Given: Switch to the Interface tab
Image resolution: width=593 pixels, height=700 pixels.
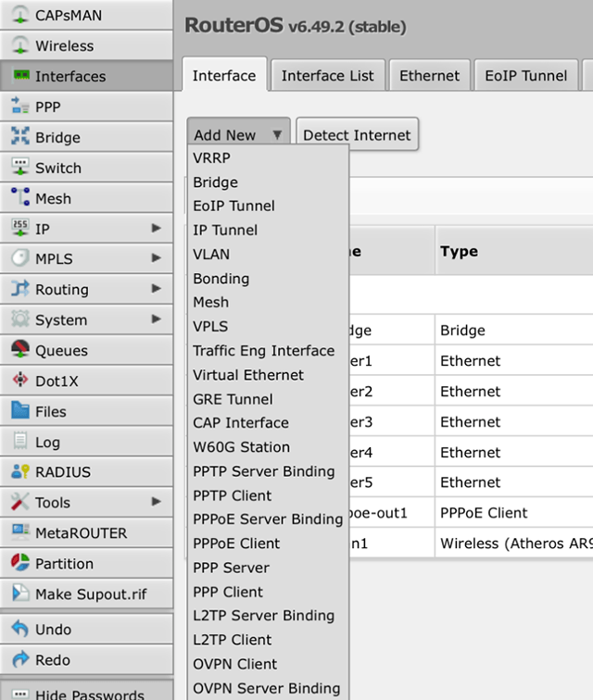Looking at the screenshot, I should 224,75.
